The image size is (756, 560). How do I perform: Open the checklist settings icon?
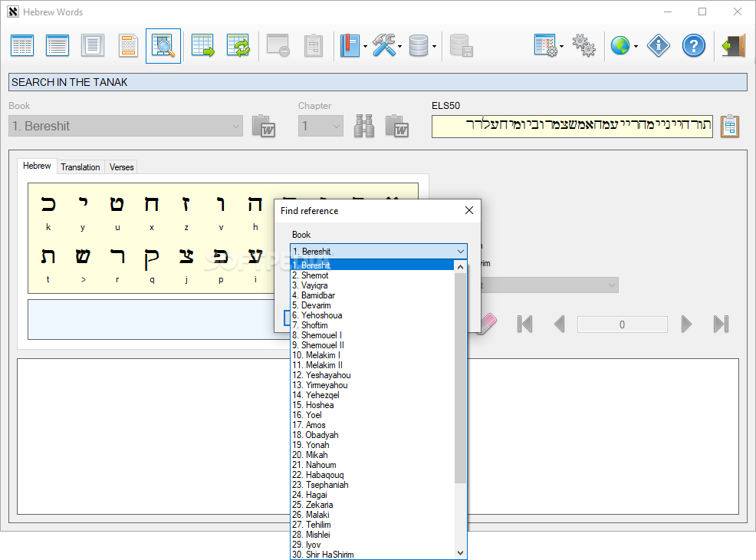[546, 46]
